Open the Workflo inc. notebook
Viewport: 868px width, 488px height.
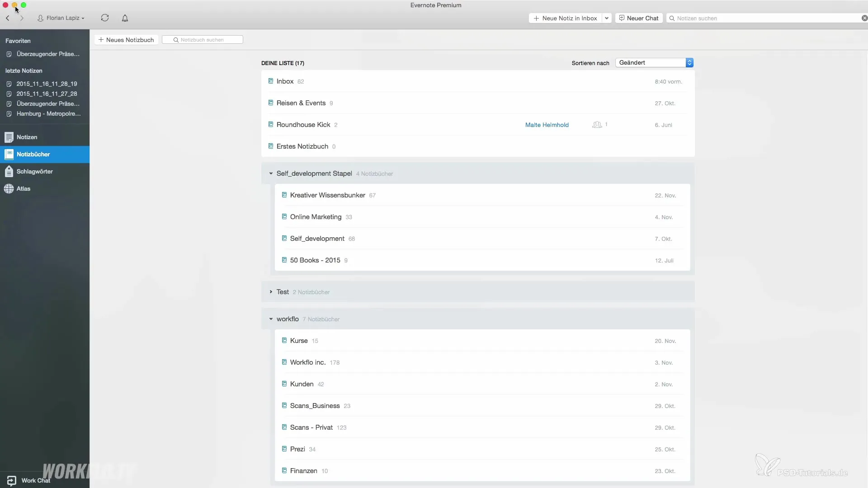[x=482, y=362]
